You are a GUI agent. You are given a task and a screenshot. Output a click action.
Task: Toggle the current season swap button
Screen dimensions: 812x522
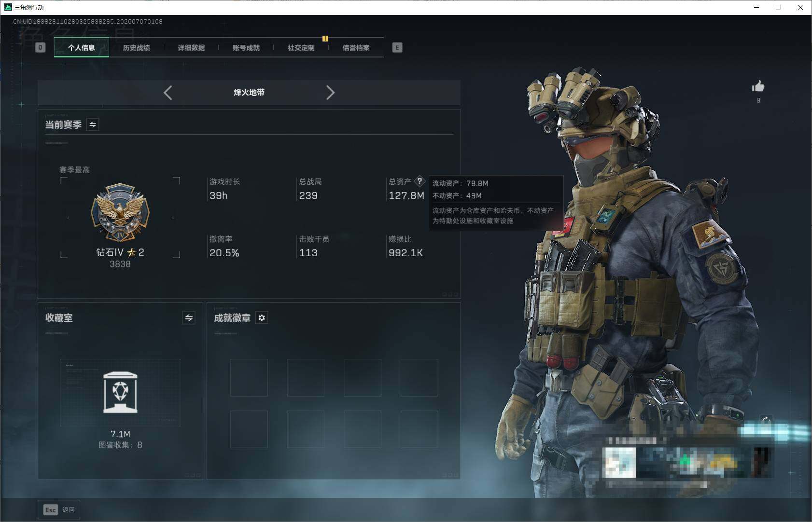93,124
